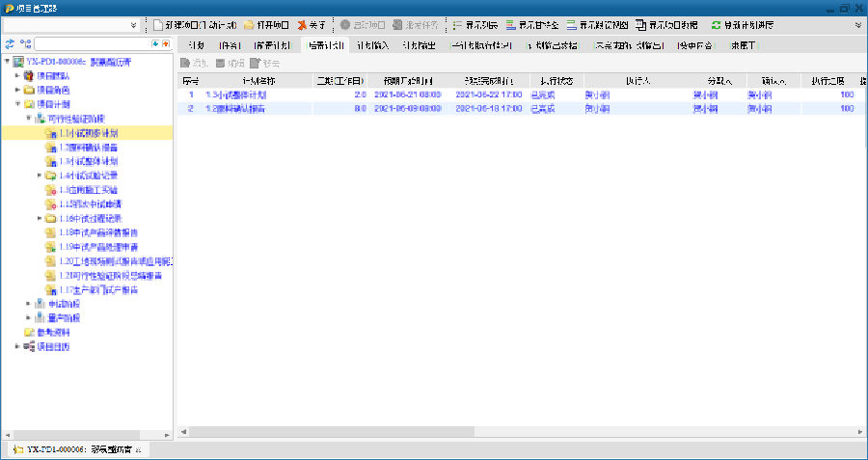868x460 pixels.
Task: Click the refresh arrows icon above the tree
Action: coord(10,43)
